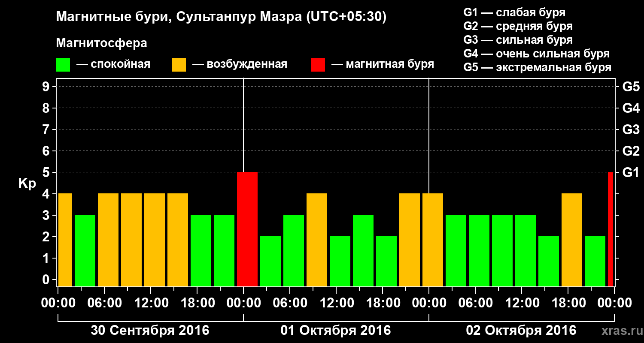Click the '— магнитная буря' legend label
644x343 pixels.
(x=383, y=65)
